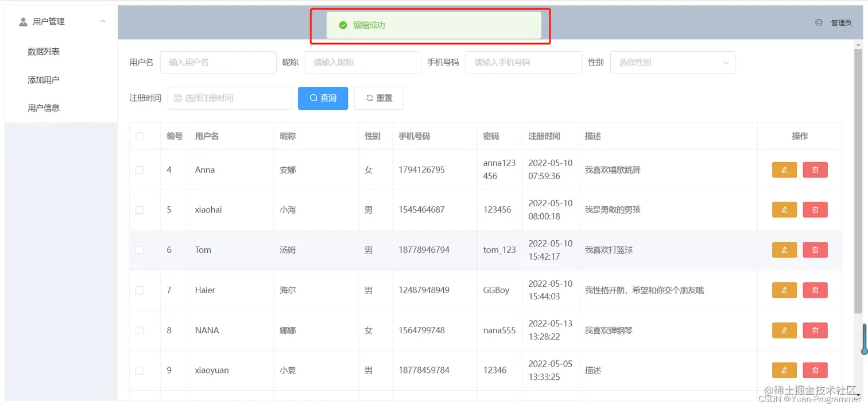Select the username cell Haier
868x408 pixels.
[x=205, y=290]
